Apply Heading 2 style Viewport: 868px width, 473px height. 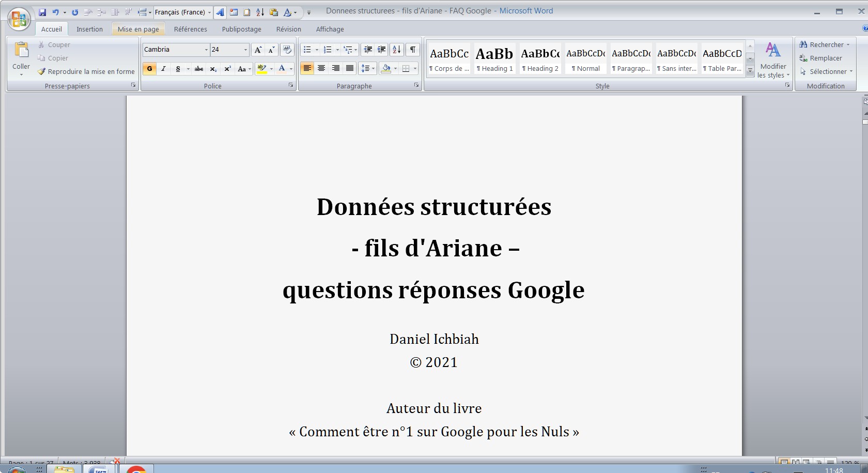(x=540, y=58)
